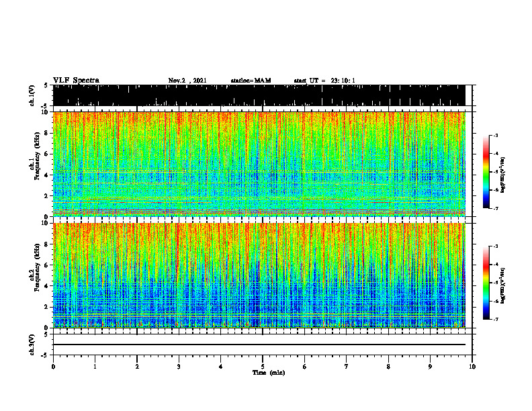Screen dimensions: 532x411
Task: Click the -7 label on ch.2 colorbar
Action: tap(496, 319)
